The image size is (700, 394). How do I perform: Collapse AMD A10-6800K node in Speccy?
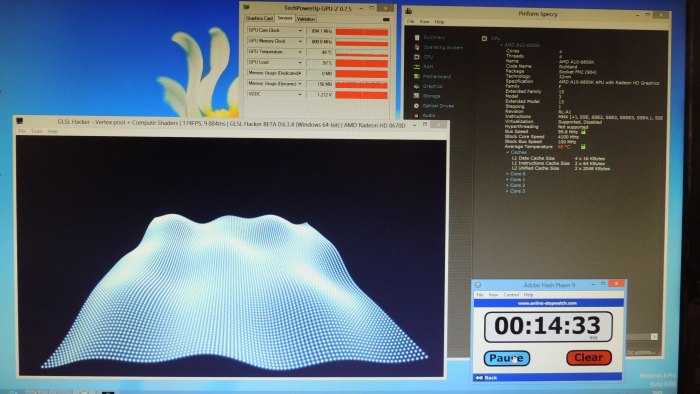pos(501,45)
